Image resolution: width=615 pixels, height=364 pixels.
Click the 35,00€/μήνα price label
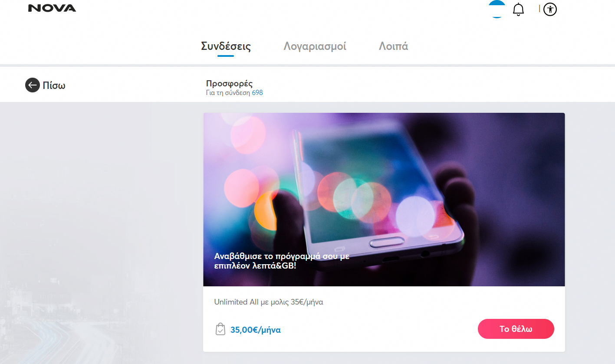tap(256, 330)
